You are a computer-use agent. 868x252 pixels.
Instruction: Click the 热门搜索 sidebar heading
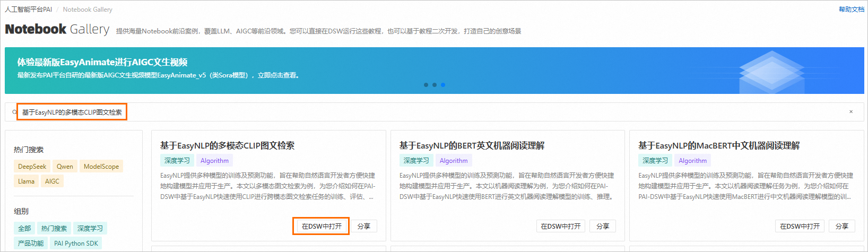tap(29, 150)
